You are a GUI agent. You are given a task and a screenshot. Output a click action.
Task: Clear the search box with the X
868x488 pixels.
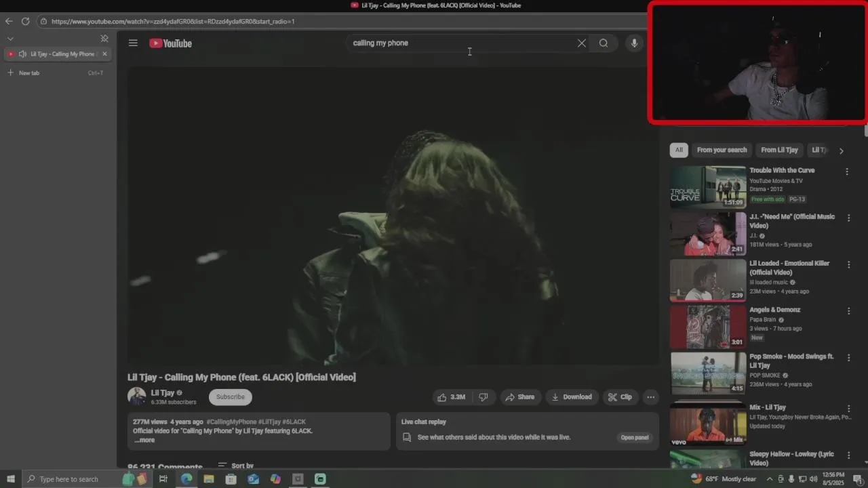(x=581, y=43)
